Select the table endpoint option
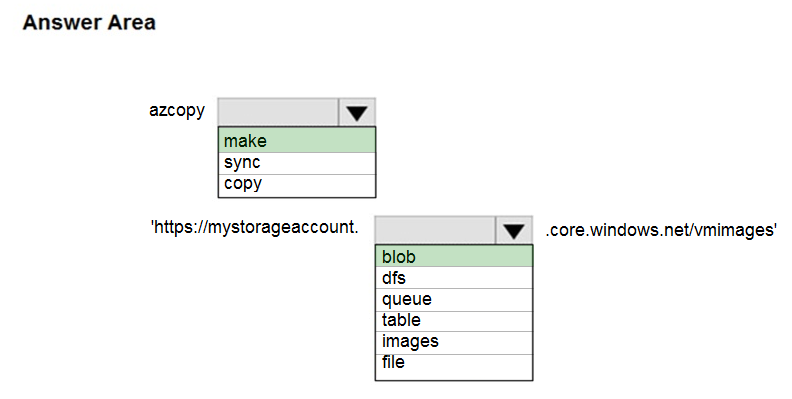Viewport: 792px width, 399px height. (454, 321)
